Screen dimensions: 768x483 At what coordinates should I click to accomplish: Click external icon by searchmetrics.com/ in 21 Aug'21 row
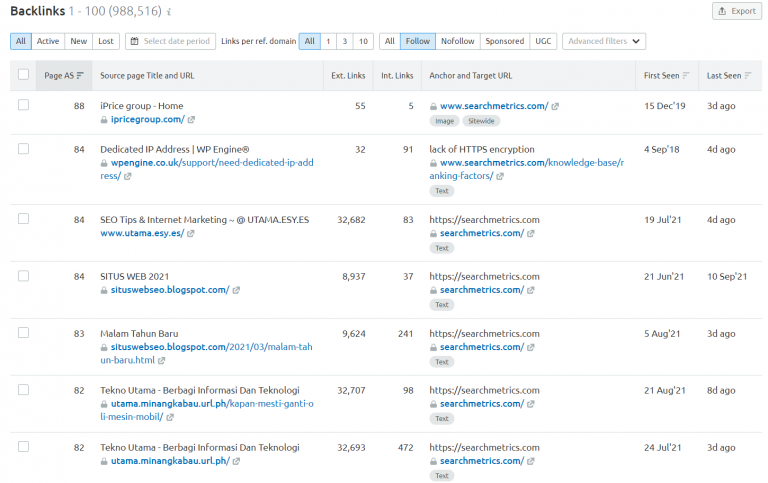530,404
